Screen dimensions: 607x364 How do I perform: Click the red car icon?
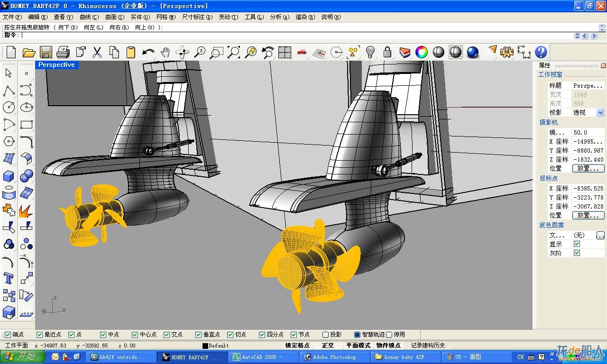302,52
